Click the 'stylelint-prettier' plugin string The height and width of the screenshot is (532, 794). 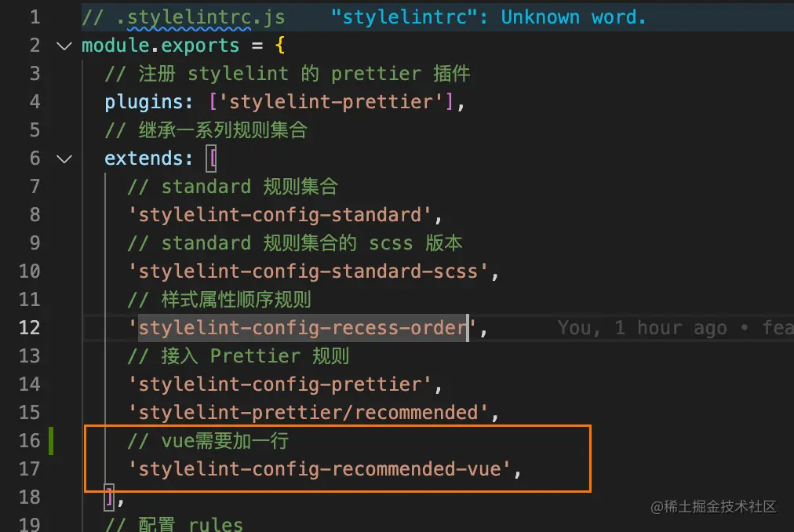tap(331, 102)
